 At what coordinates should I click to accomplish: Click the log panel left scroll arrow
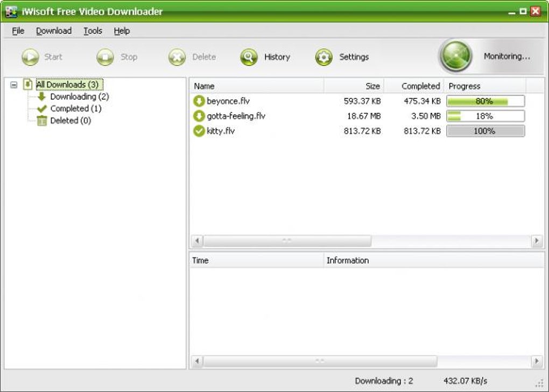(197, 361)
